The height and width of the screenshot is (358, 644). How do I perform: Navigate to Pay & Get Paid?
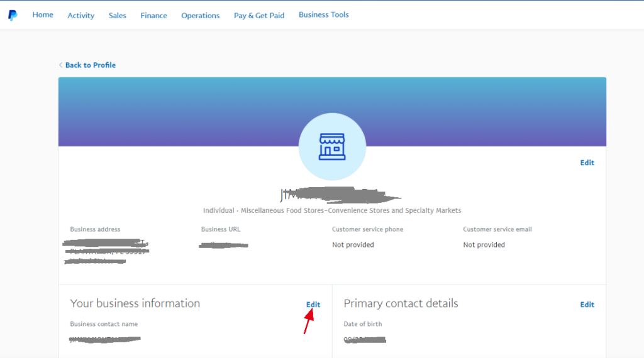pos(259,16)
